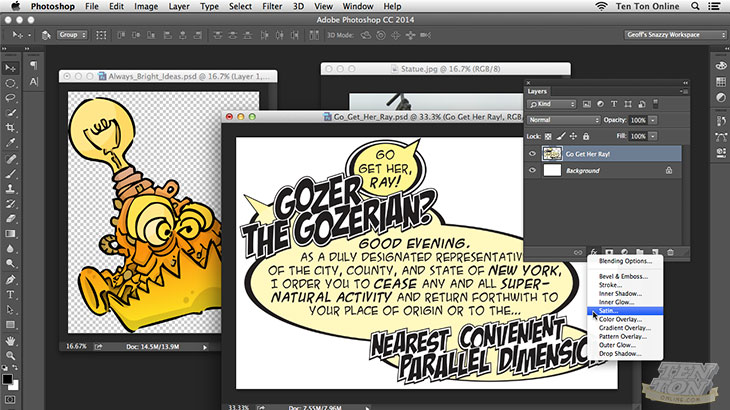This screenshot has height=410, width=730.
Task: Toggle visibility of the Background layer
Action: (532, 171)
